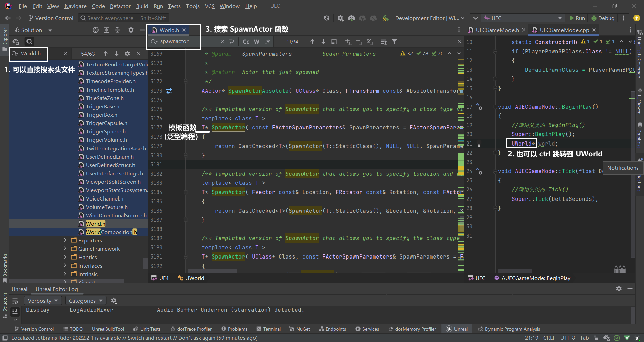This screenshot has height=342, width=644.
Task: Click the Build hammer icon in toolbar
Action: click(x=386, y=18)
